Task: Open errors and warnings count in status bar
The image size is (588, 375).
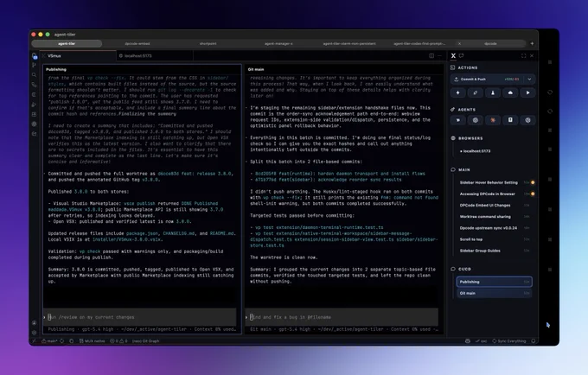Action: point(118,341)
